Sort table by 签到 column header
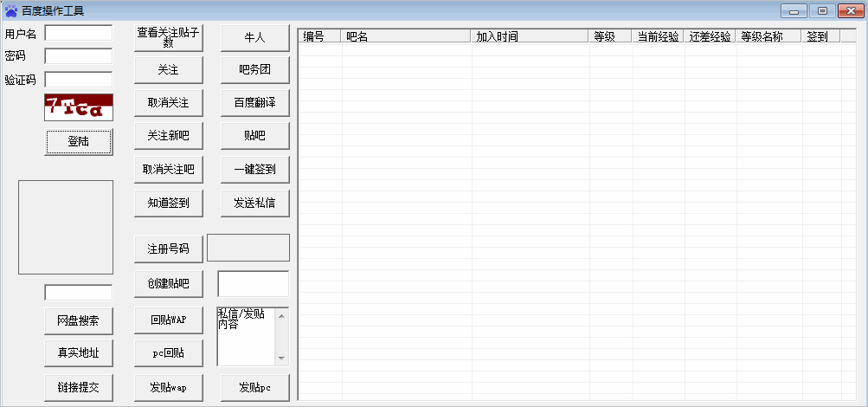 click(x=821, y=36)
